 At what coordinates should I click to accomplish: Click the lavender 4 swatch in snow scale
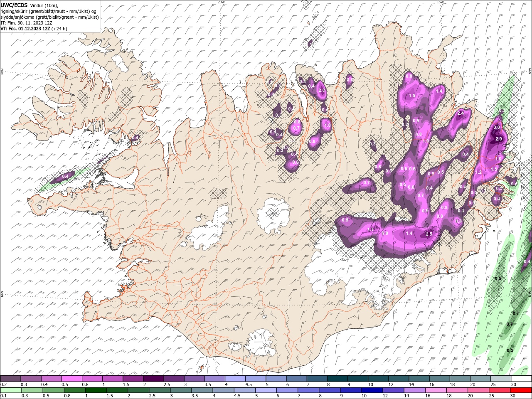tap(235, 379)
